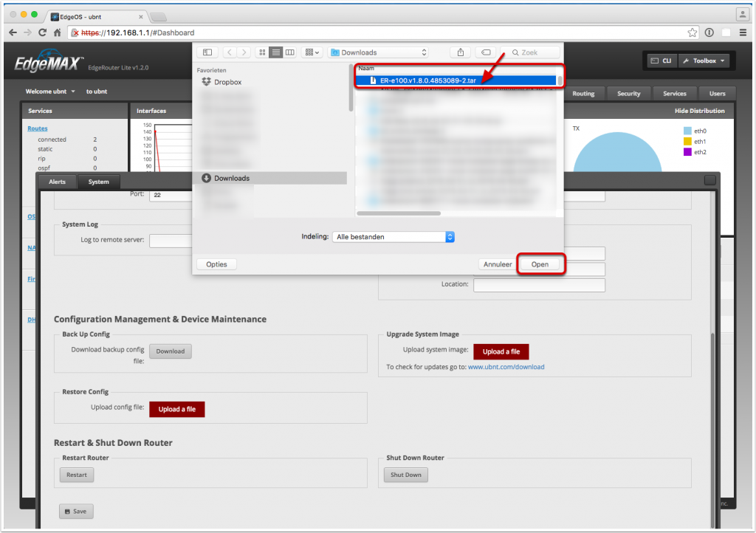This screenshot has width=756, height=533.
Task: Click the EdgeMAX logo
Action: coord(48,61)
